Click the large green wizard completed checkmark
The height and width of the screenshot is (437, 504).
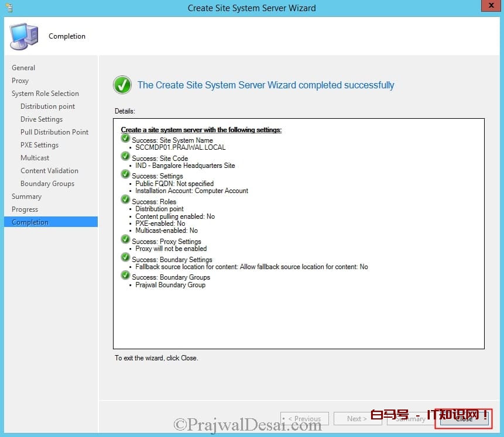click(122, 85)
